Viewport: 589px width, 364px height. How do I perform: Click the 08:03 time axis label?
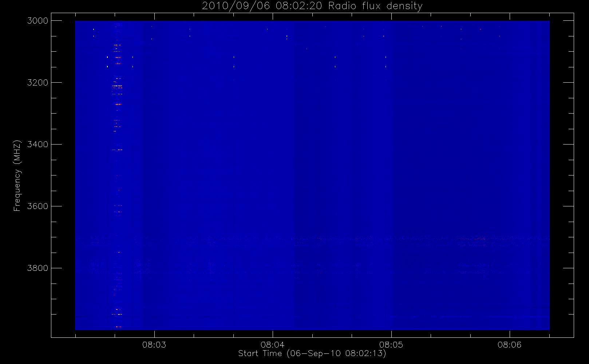point(154,345)
